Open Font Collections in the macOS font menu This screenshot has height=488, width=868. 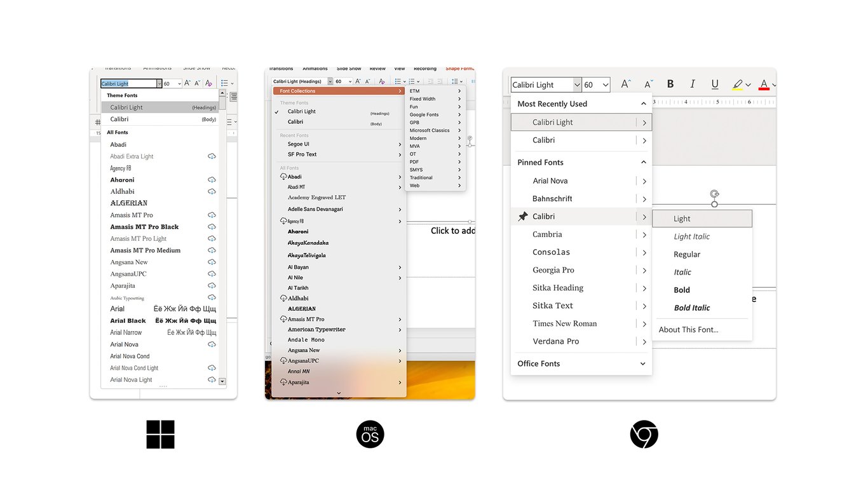[339, 91]
